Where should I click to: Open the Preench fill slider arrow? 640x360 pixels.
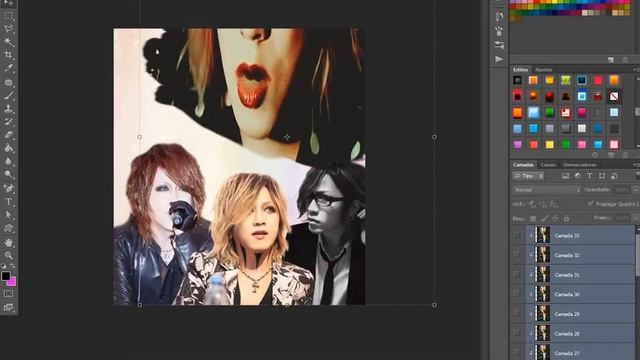pyautogui.click(x=636, y=218)
